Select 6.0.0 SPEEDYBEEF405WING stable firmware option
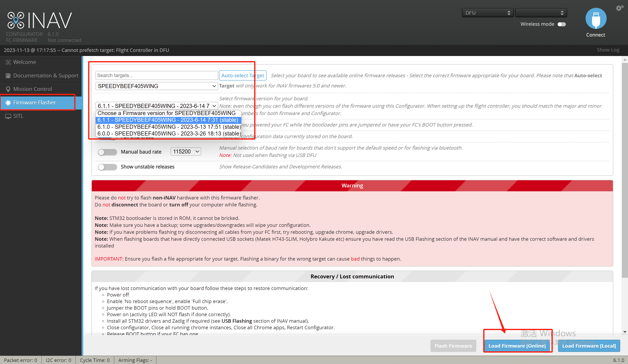The image size is (628, 364). (168, 133)
